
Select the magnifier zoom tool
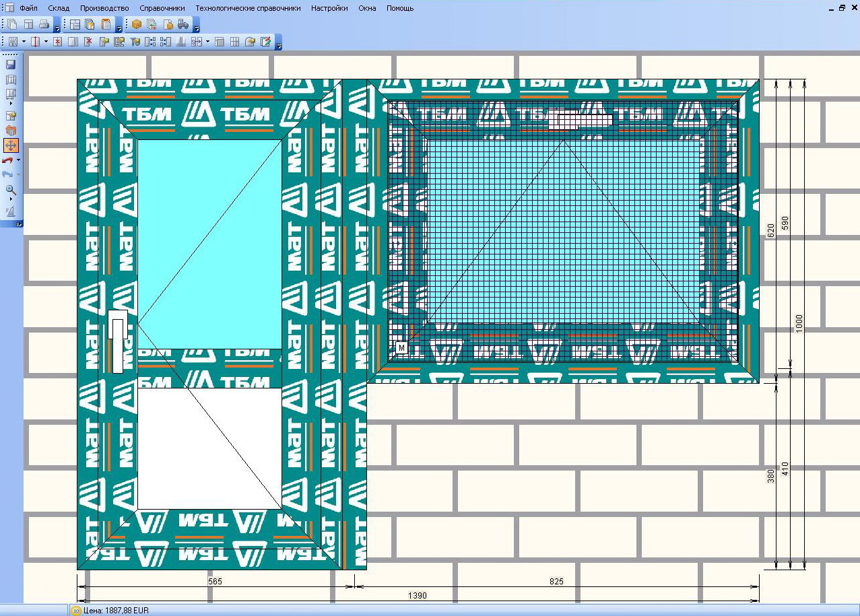11,190
